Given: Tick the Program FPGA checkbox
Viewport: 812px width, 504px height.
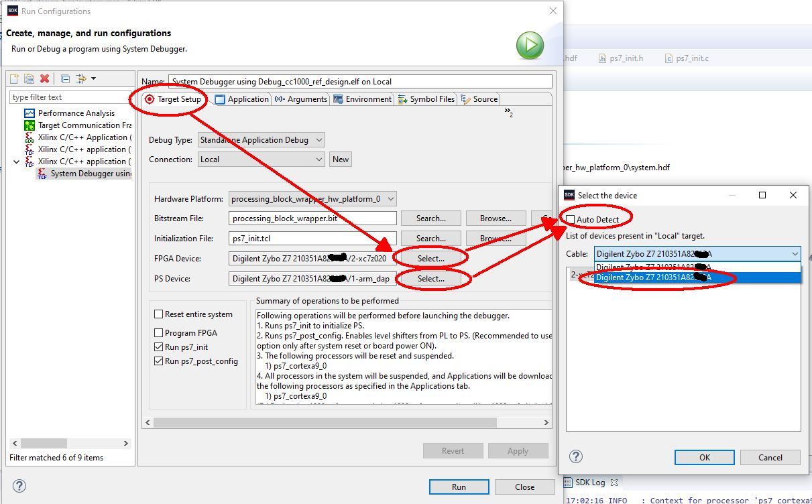Looking at the screenshot, I should point(159,333).
